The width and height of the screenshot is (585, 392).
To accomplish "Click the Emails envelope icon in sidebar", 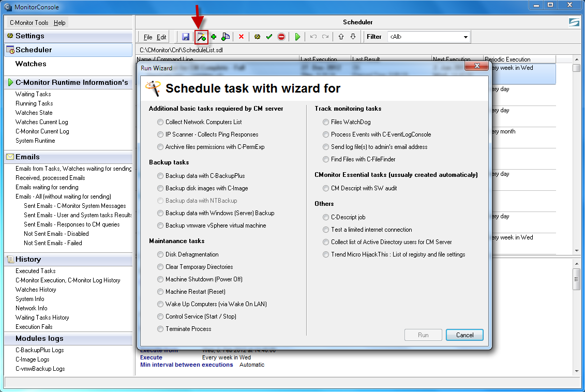I will coord(10,157).
